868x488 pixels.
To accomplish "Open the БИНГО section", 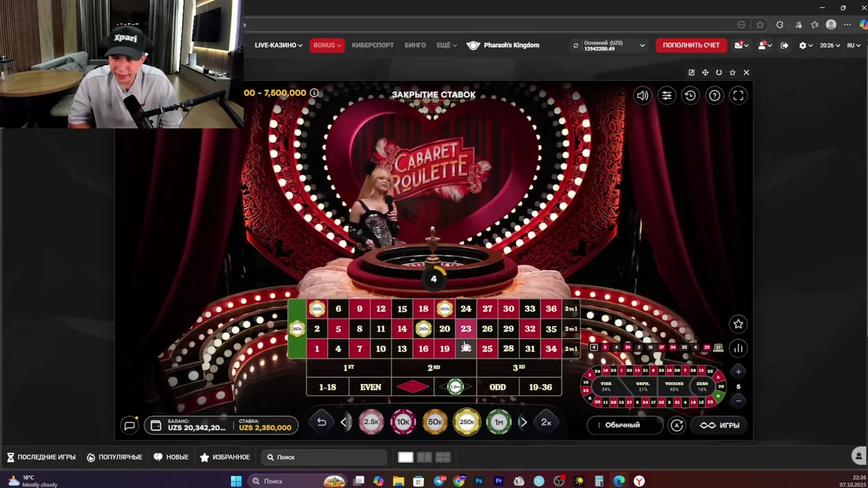I will coord(415,45).
